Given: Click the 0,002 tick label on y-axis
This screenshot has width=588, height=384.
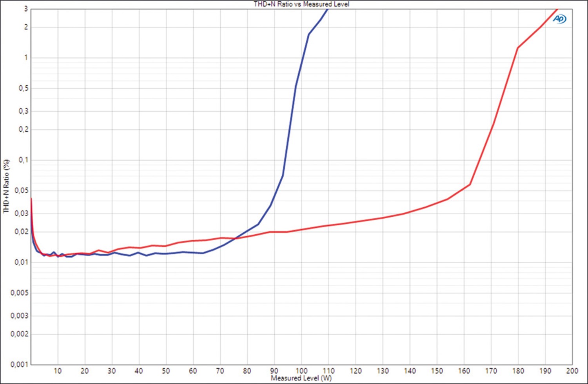Looking at the screenshot, I should click(20, 334).
